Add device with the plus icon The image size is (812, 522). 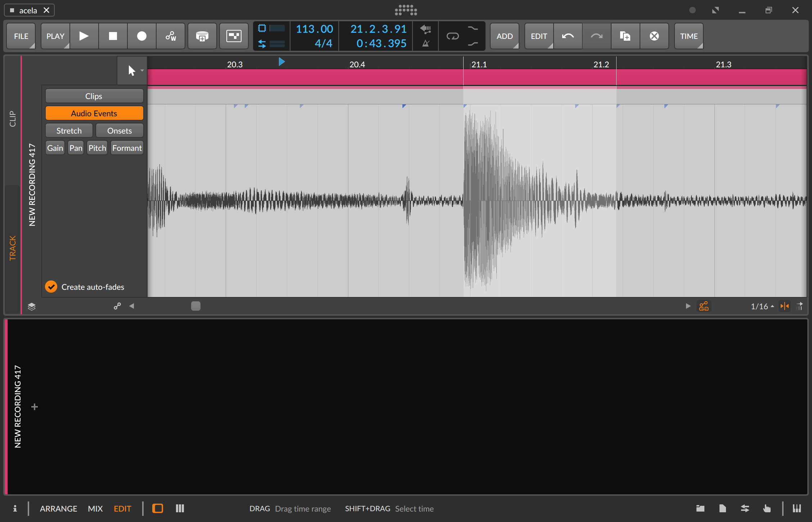tap(35, 407)
